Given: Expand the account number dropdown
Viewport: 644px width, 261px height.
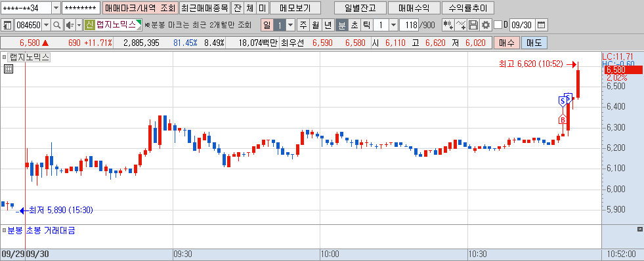Looking at the screenshot, I should tap(56, 8).
